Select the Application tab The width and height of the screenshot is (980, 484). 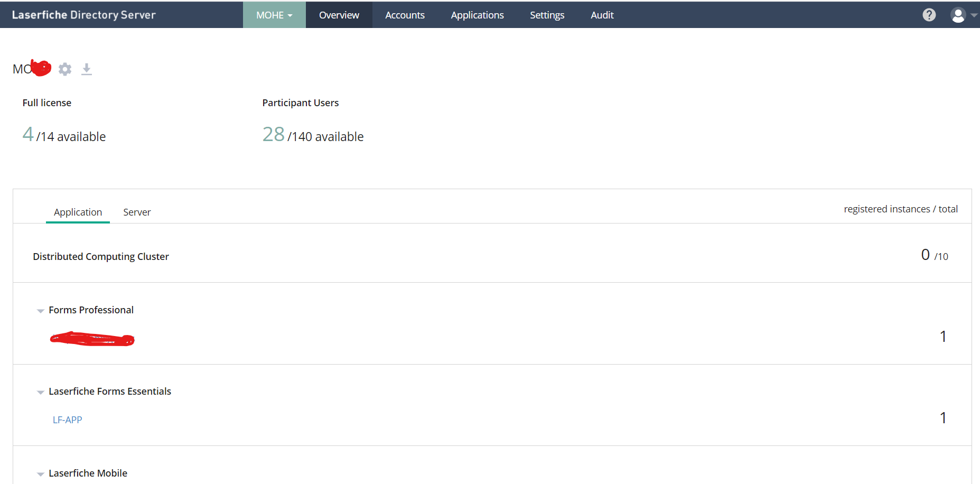tap(78, 212)
